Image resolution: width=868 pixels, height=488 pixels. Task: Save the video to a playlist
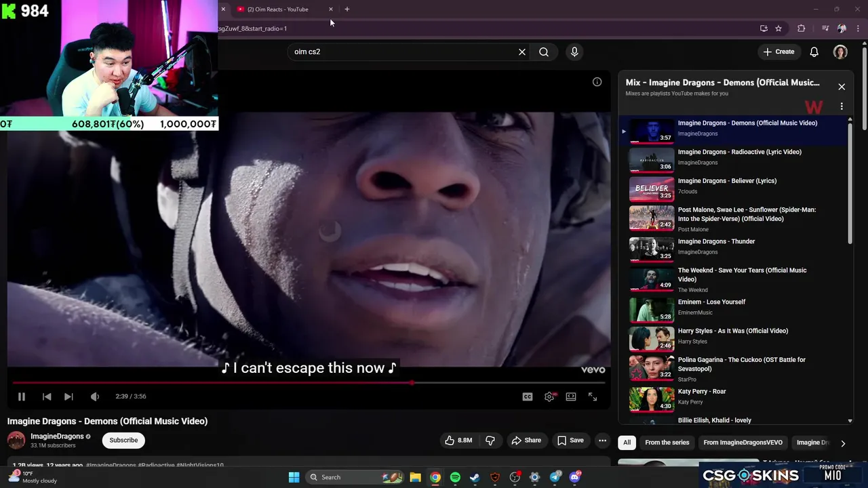[570, 441]
